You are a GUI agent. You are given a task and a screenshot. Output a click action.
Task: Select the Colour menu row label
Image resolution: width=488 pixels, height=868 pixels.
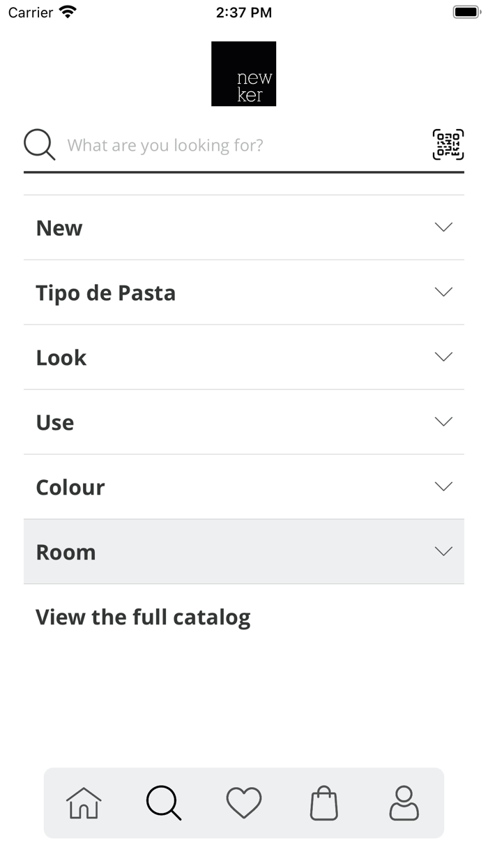[x=70, y=488]
